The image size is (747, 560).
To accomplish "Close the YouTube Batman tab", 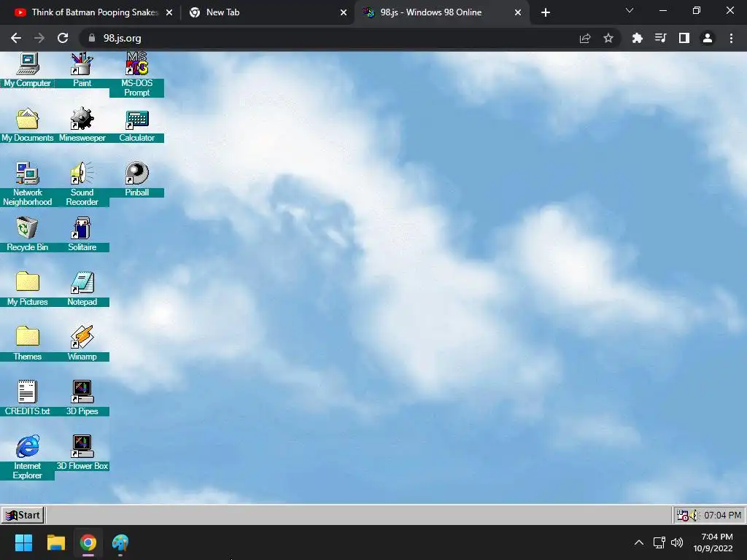I will [169, 12].
